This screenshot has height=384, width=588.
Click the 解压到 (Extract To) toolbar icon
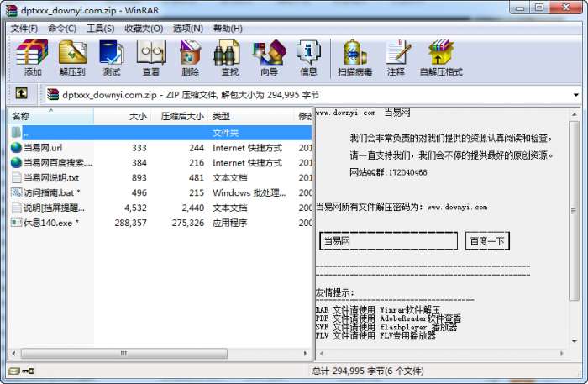tap(72, 52)
